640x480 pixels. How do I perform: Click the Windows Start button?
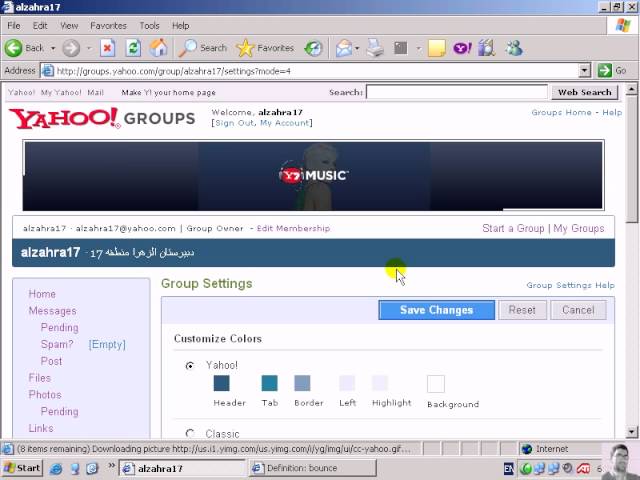(22, 468)
